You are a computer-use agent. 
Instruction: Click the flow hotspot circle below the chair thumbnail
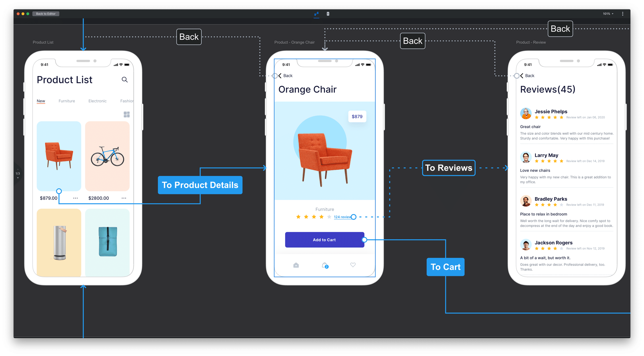(59, 191)
